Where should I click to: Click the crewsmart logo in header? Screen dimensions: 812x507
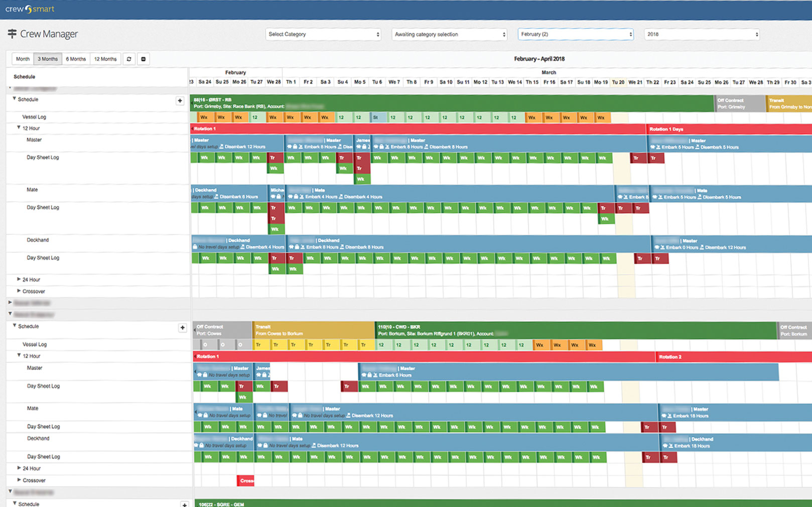tap(30, 9)
